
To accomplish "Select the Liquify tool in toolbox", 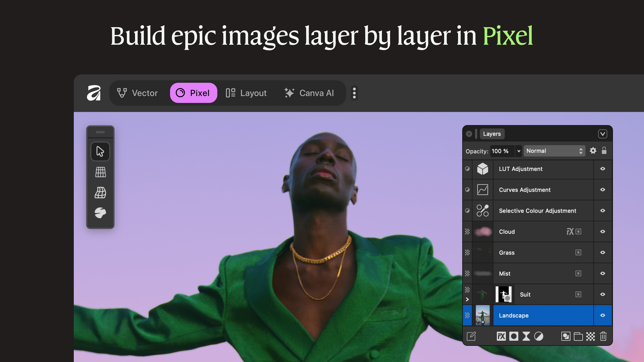I will (x=100, y=213).
